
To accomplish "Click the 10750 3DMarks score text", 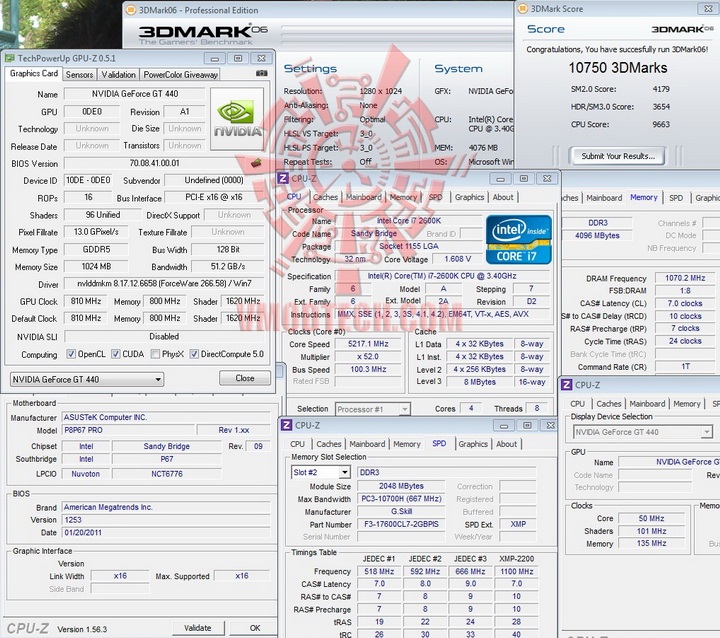I will 618,68.
